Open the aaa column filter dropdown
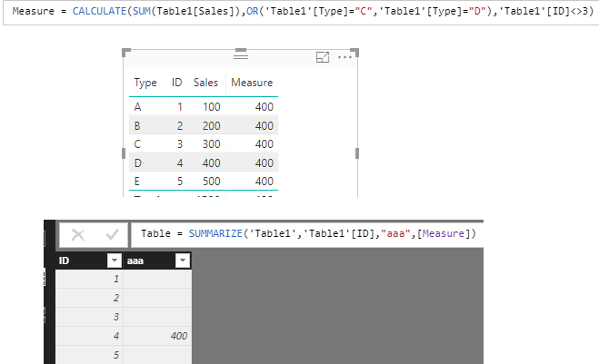This screenshot has width=609, height=364. (183, 261)
